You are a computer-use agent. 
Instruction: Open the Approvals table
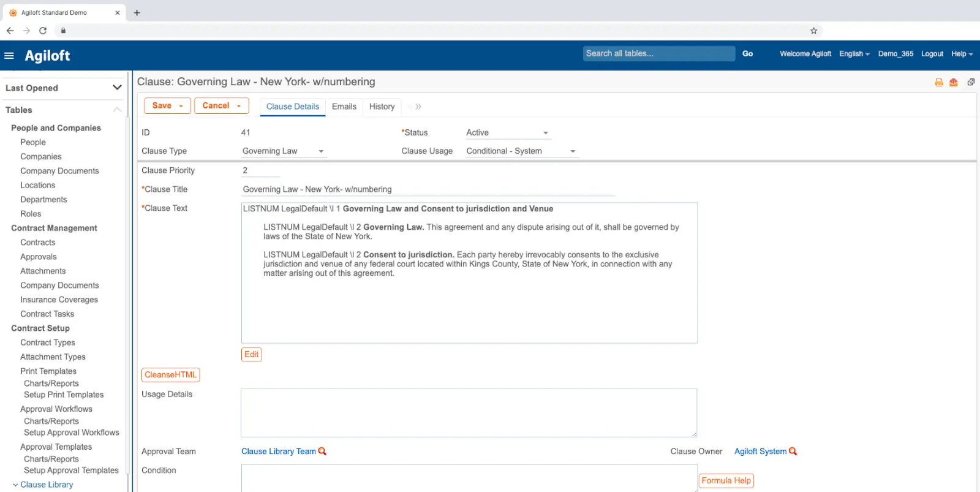39,257
